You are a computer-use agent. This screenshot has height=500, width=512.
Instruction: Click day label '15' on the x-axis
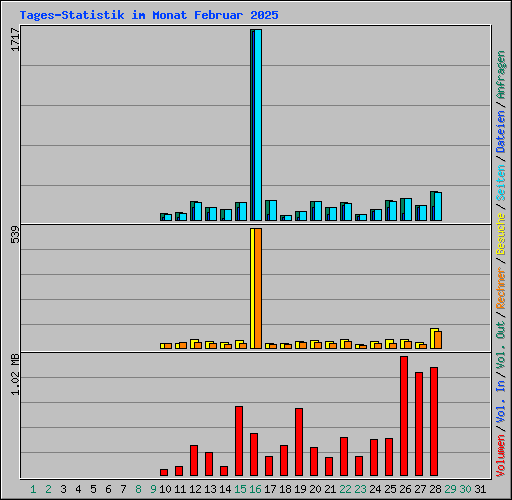(x=240, y=489)
